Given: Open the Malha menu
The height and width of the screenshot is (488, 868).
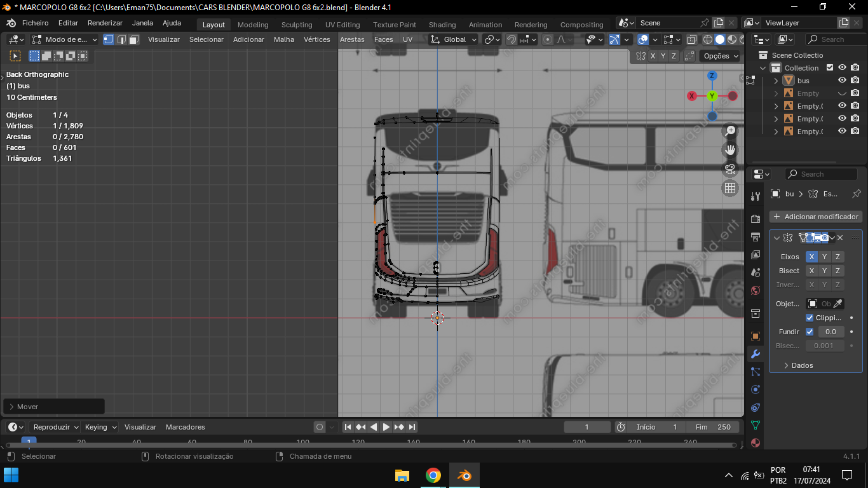Looking at the screenshot, I should 284,39.
